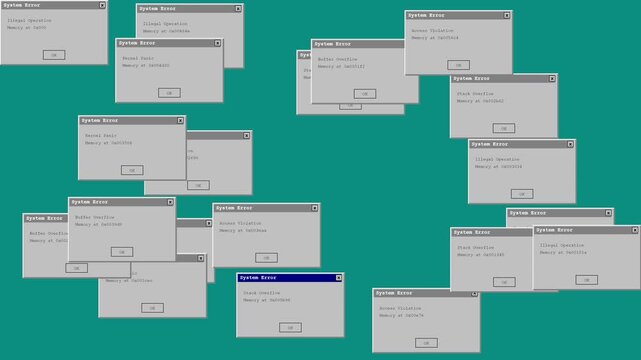The image size is (641, 360).
Task: Close box of the unobstructed Buffer Overflow dialog
Action: [x=170, y=202]
